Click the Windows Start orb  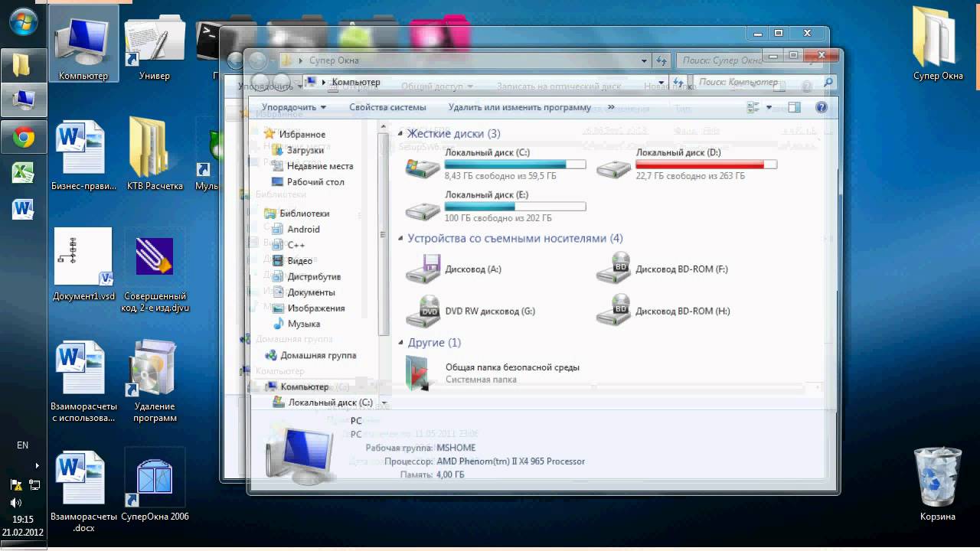coord(24,21)
